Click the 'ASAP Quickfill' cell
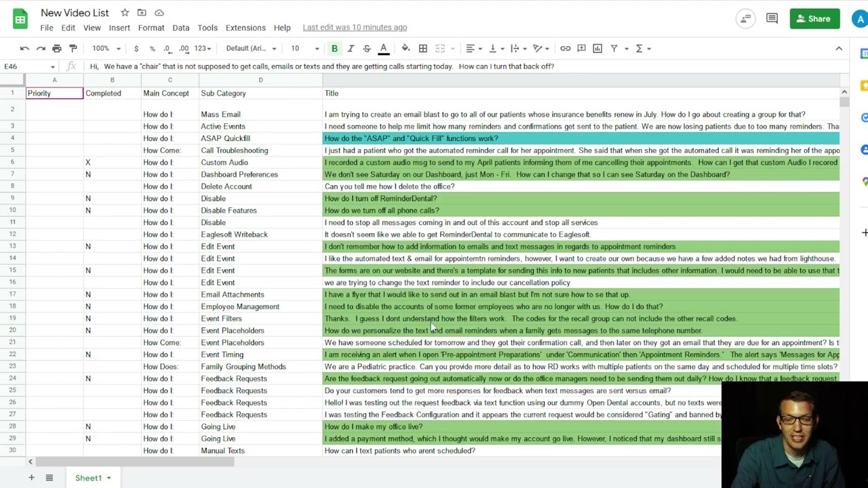 click(x=260, y=138)
